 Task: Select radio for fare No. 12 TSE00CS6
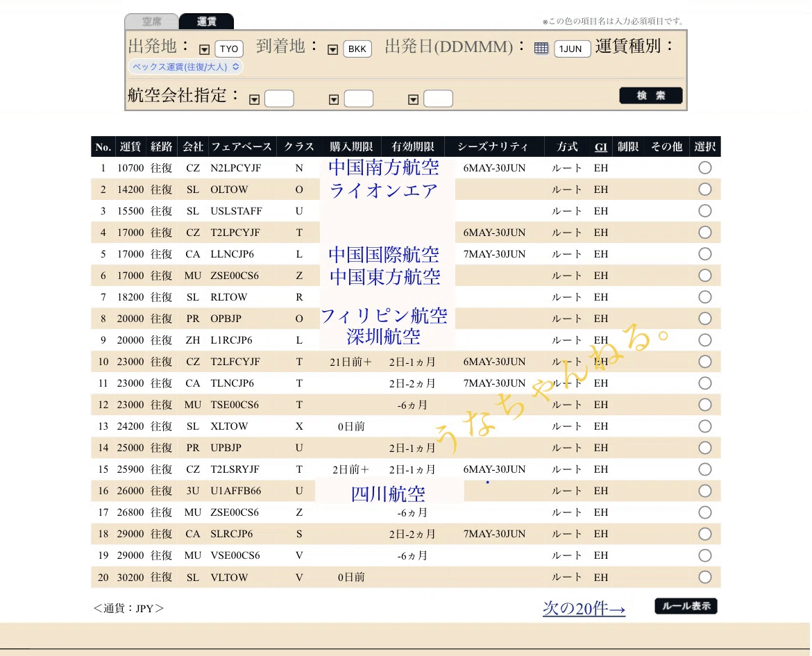[x=705, y=404]
